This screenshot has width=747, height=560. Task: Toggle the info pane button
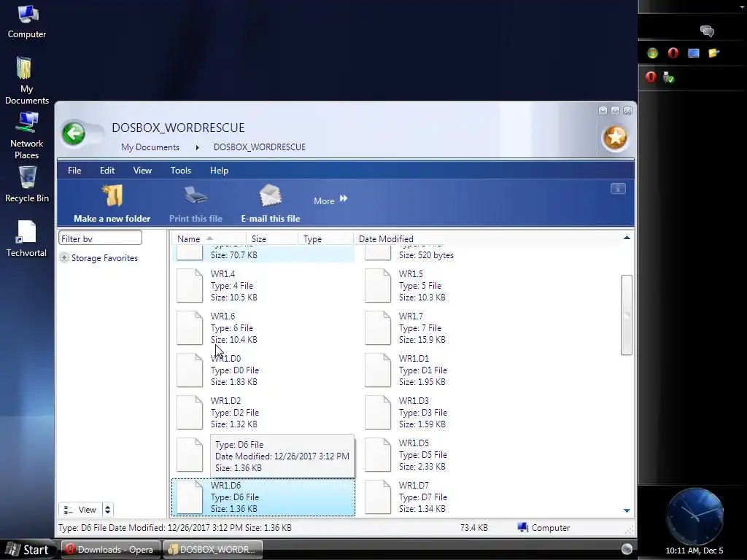point(618,189)
